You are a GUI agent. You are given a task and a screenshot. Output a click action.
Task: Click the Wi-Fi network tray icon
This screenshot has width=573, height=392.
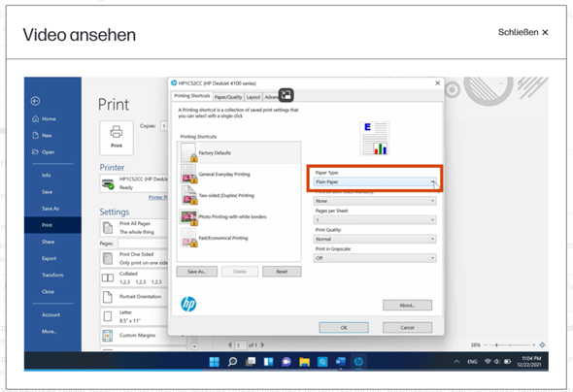[x=488, y=361]
